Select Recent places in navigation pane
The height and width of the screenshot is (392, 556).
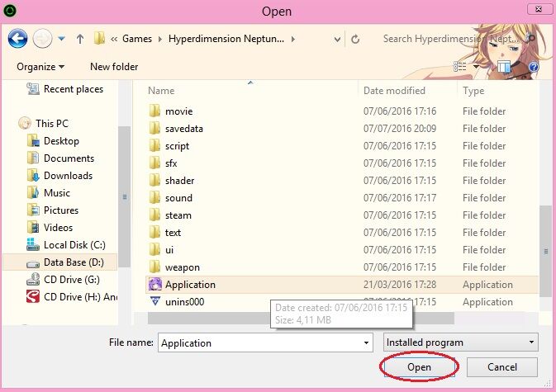[x=65, y=89]
